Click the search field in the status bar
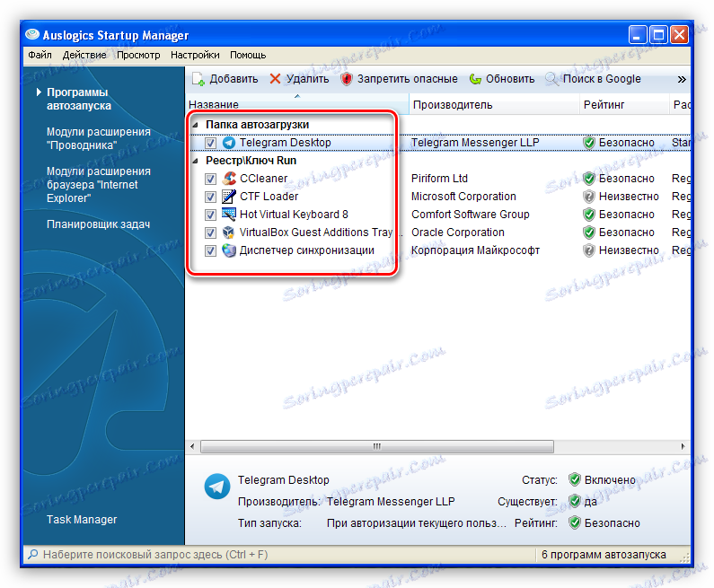 click(x=280, y=555)
